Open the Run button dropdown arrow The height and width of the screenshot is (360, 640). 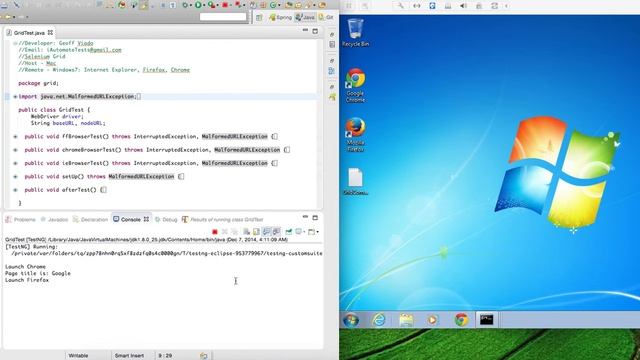(204, 5)
